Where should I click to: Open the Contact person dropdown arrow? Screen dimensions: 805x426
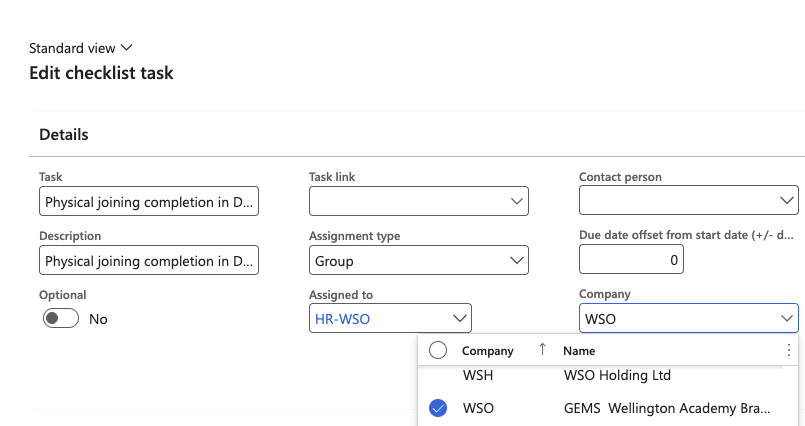tap(787, 200)
